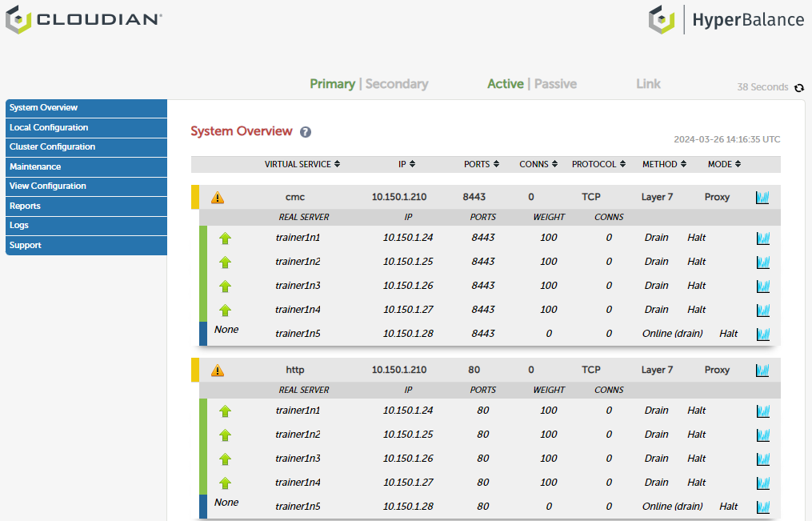Click green up arrow for cmc trainer1n3
Screen dimensions: 812x521
tap(225, 286)
